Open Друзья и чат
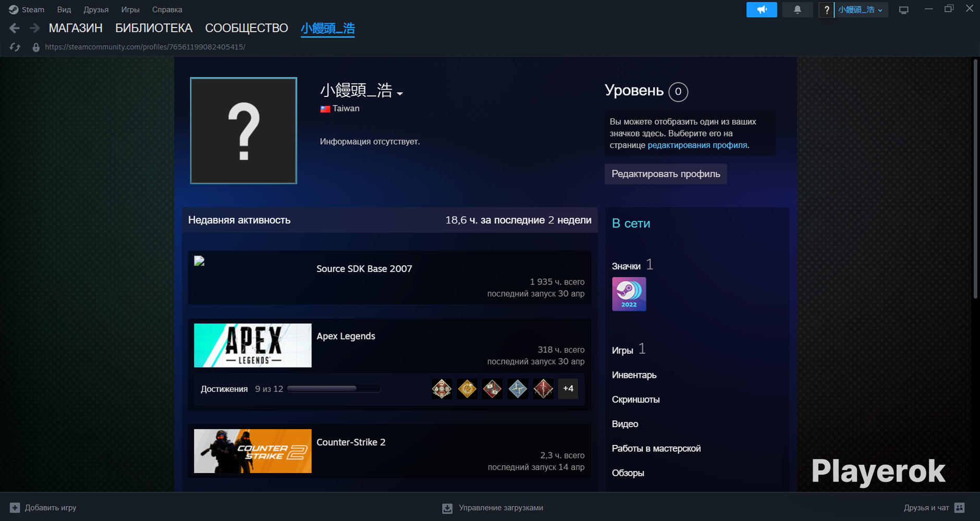Viewport: 980px width, 521px height. (x=926, y=507)
